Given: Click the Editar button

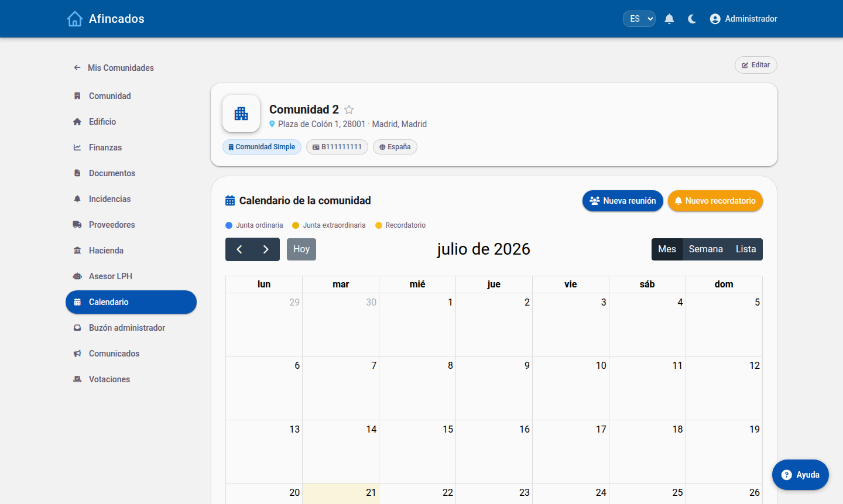Looking at the screenshot, I should [756, 65].
